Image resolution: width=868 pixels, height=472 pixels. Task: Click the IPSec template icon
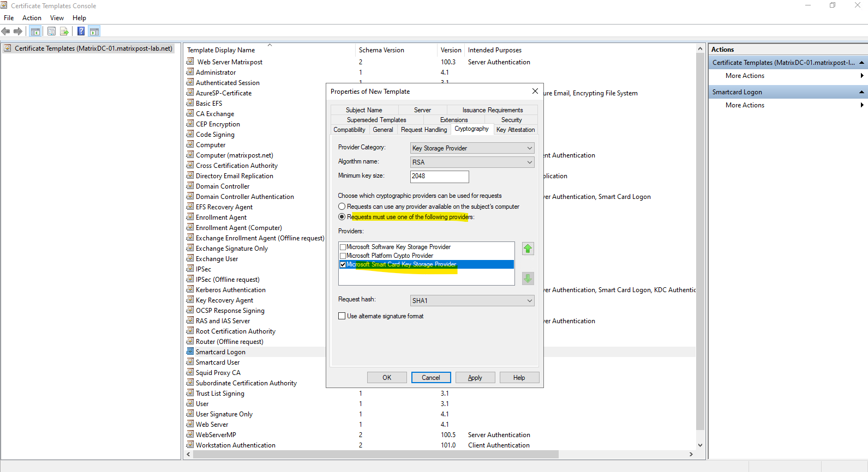190,269
